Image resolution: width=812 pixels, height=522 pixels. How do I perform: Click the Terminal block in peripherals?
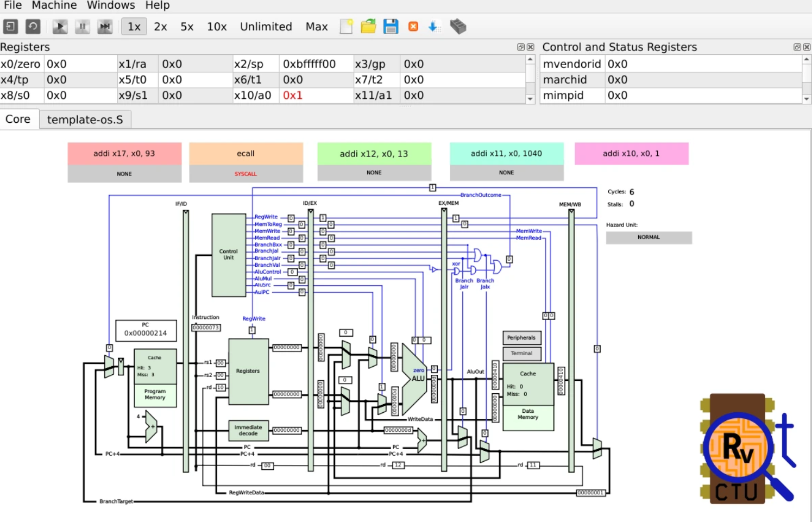tap(522, 354)
